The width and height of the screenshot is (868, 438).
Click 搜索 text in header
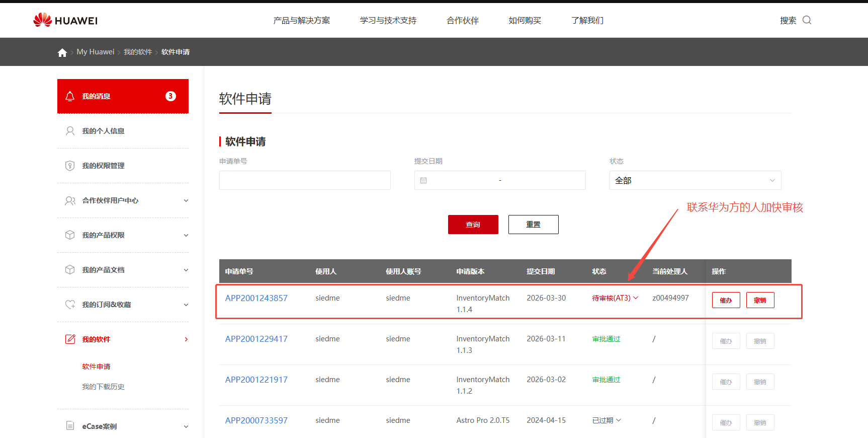(x=788, y=21)
